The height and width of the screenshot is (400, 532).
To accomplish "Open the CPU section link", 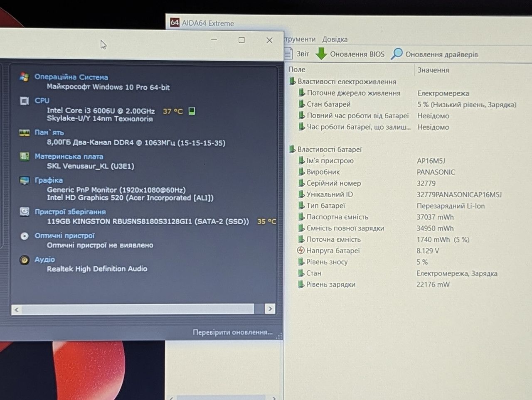I will [x=42, y=101].
